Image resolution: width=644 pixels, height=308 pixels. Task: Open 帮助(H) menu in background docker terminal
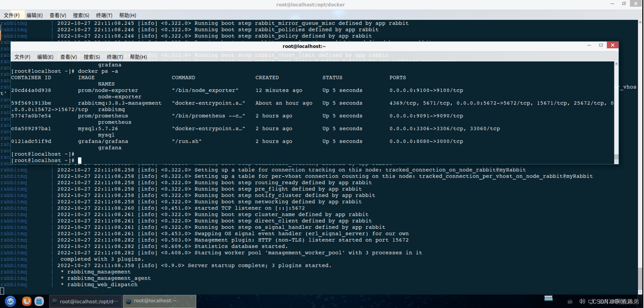[x=127, y=15]
